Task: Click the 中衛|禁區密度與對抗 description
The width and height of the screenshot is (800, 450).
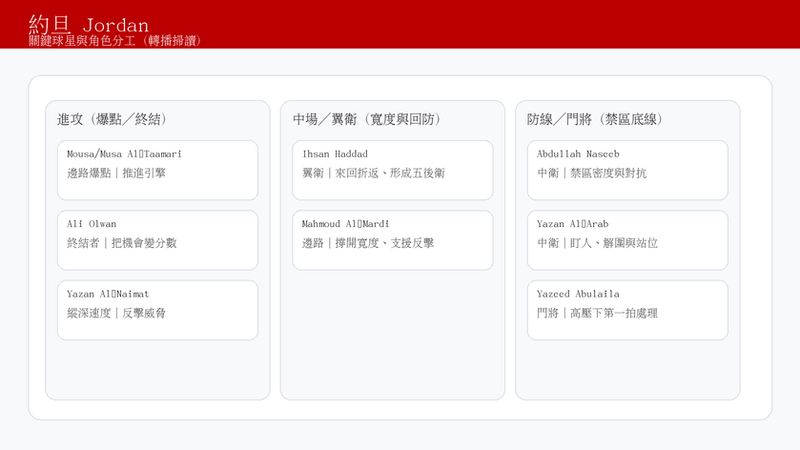Action: [592, 173]
